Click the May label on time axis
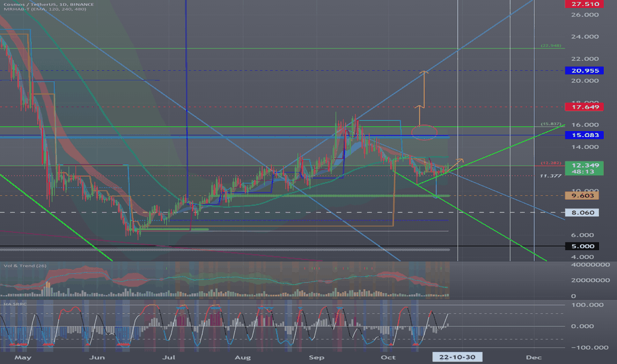This screenshot has width=617, height=364. point(23,357)
